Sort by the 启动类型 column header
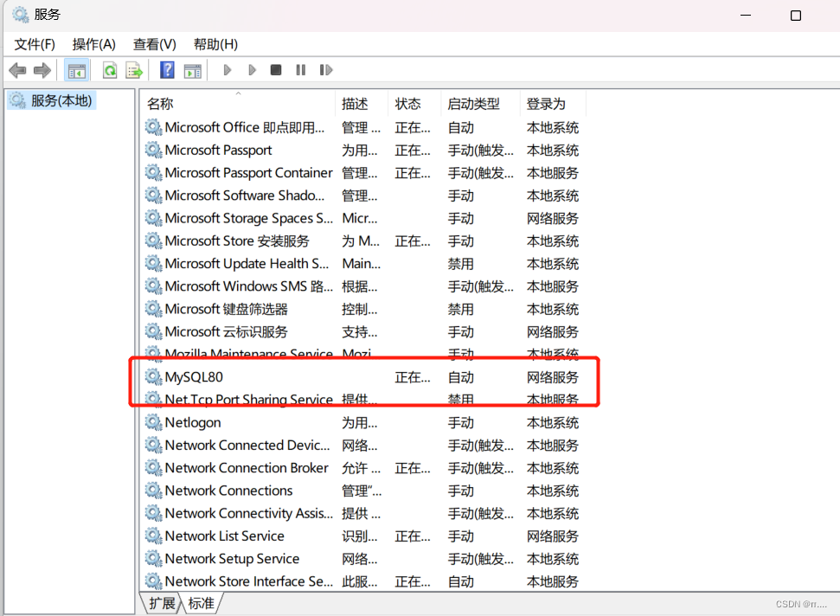Screen dimensions: 840x616 [473, 104]
